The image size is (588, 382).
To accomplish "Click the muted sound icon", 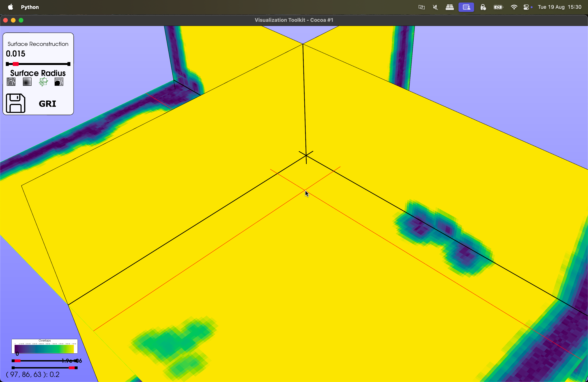I will tap(436, 7).
